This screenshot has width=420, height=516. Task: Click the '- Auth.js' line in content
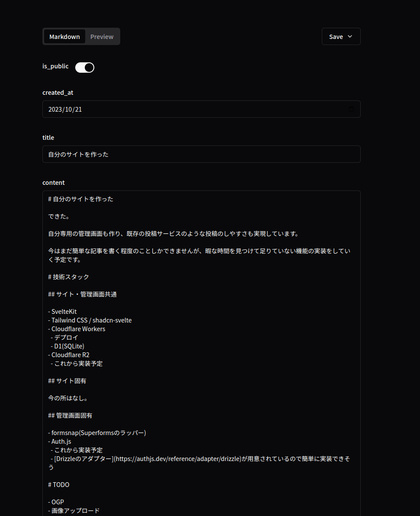(60, 441)
